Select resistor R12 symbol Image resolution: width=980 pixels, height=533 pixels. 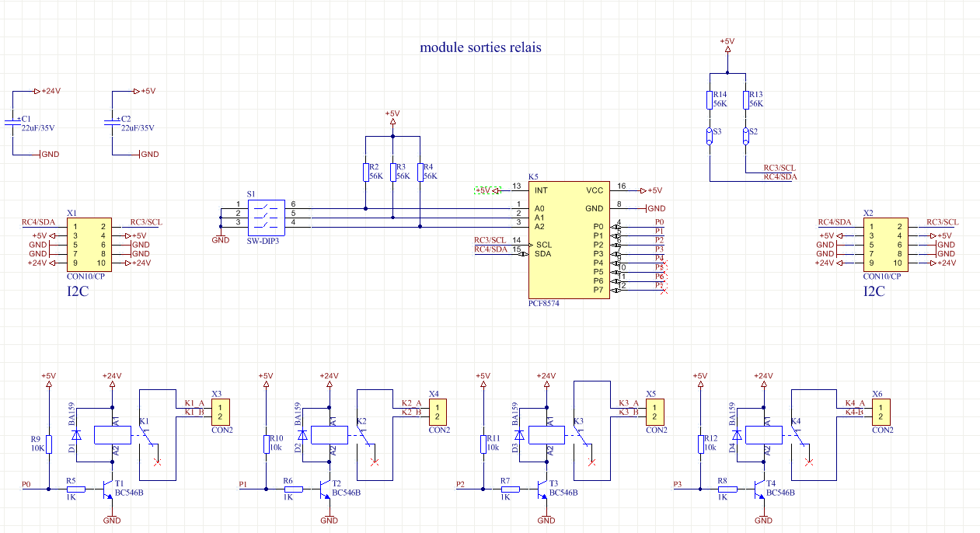702,444
